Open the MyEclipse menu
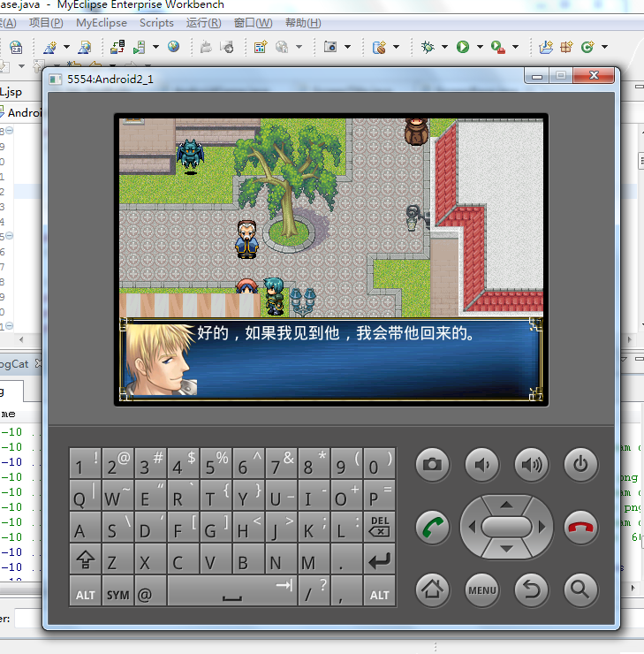This screenshot has height=654, width=644. 102,23
